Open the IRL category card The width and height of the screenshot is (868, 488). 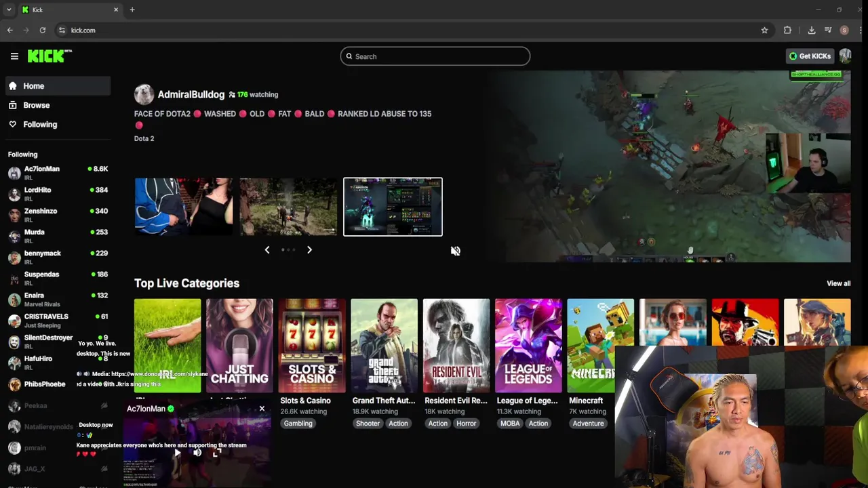[x=167, y=346]
